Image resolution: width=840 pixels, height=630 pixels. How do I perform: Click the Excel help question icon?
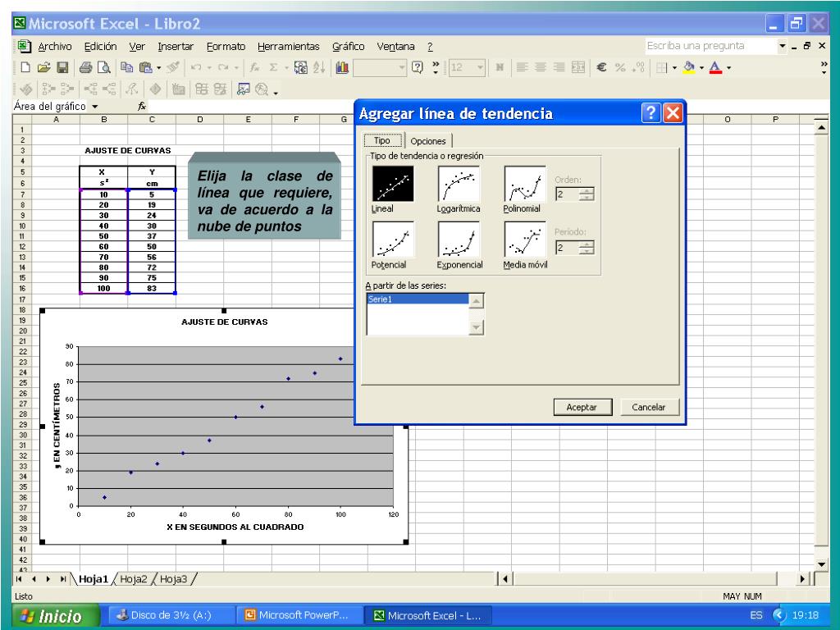(418, 67)
